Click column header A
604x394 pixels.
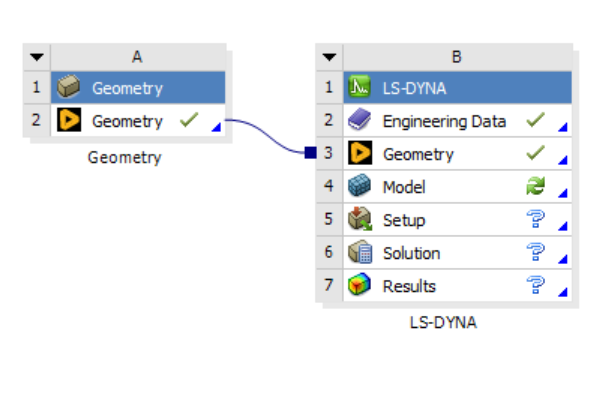[138, 57]
